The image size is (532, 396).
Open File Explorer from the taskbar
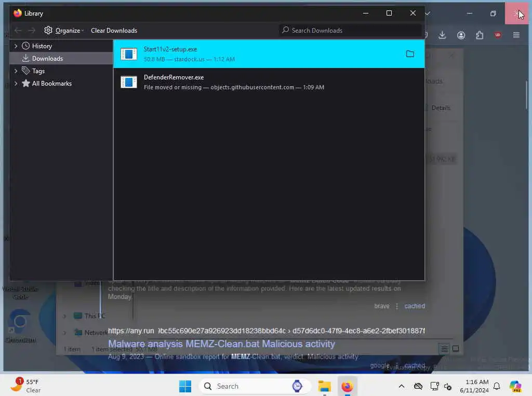(324, 386)
